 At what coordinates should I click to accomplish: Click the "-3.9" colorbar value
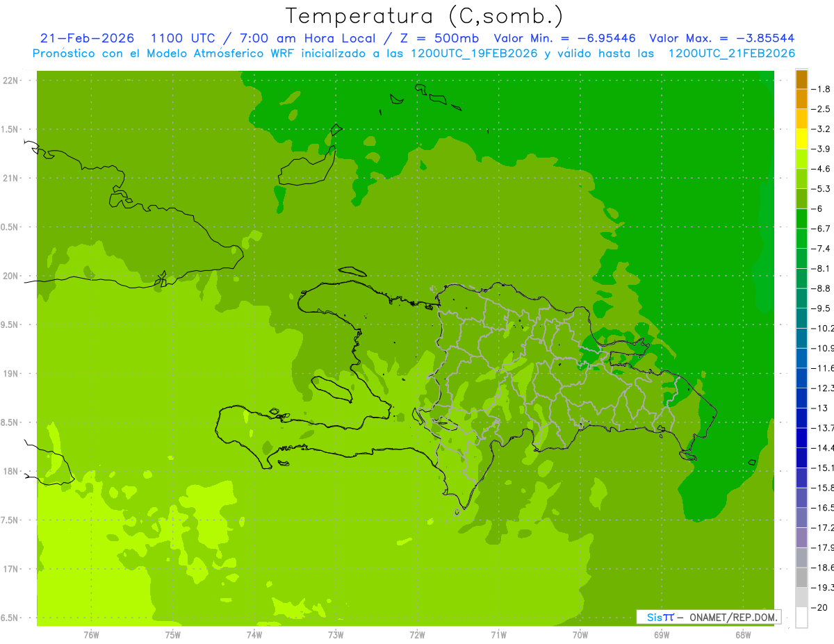(821, 149)
